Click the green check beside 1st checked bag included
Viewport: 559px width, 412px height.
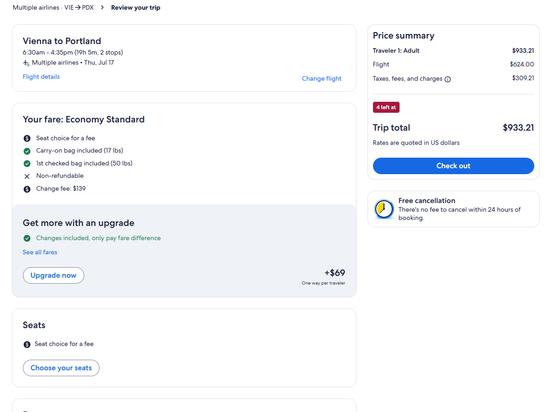[27, 164]
